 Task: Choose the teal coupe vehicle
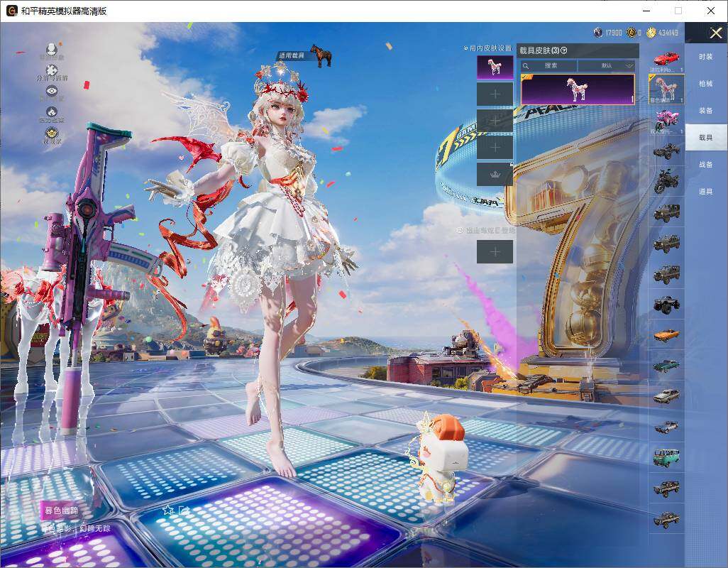[x=666, y=366]
